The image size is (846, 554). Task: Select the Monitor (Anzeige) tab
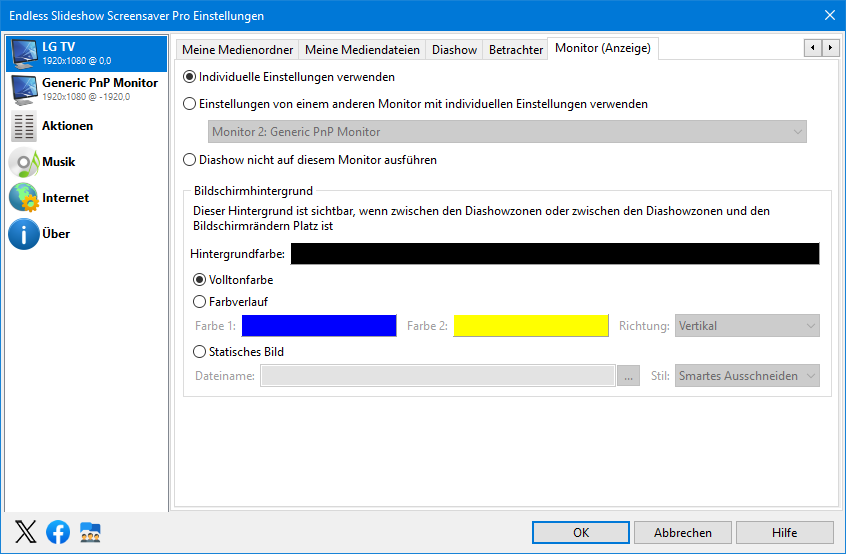[603, 48]
